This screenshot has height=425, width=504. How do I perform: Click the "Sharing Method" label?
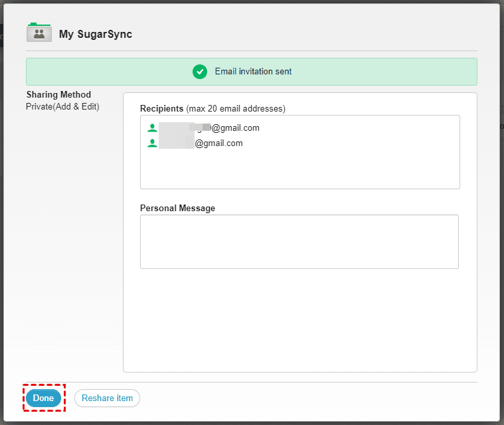58,94
